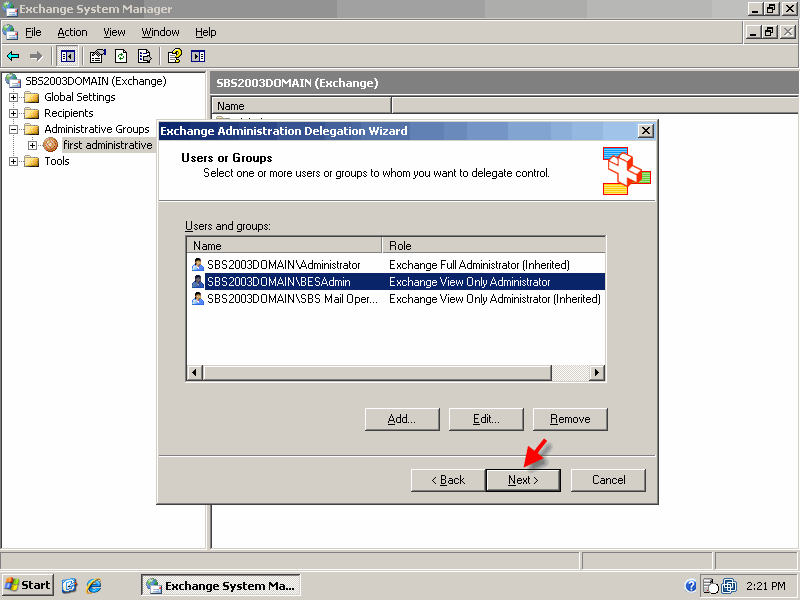Image resolution: width=800 pixels, height=600 pixels.
Task: Select SBS2003DOMAIN\SBS Mail Oper... row
Action: pyautogui.click(x=396, y=298)
